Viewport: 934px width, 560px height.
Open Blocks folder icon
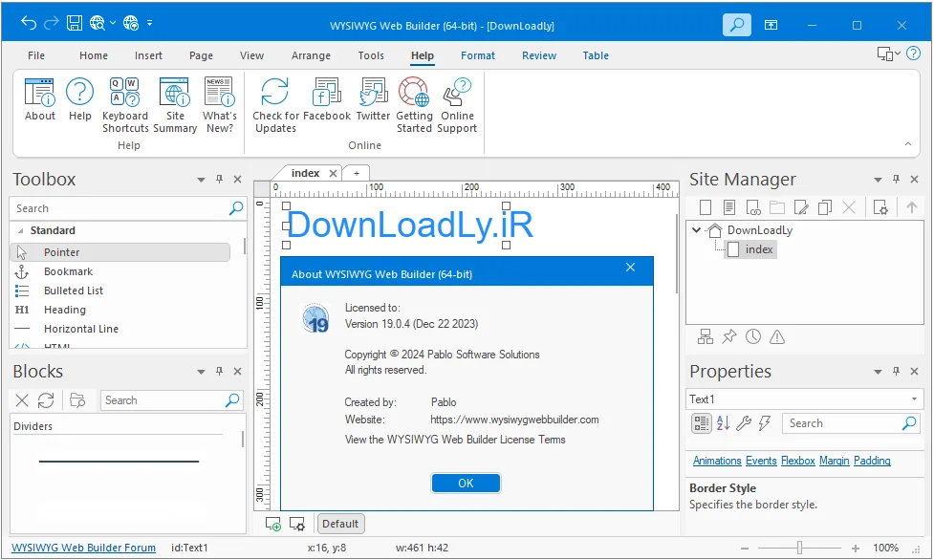[x=77, y=399]
